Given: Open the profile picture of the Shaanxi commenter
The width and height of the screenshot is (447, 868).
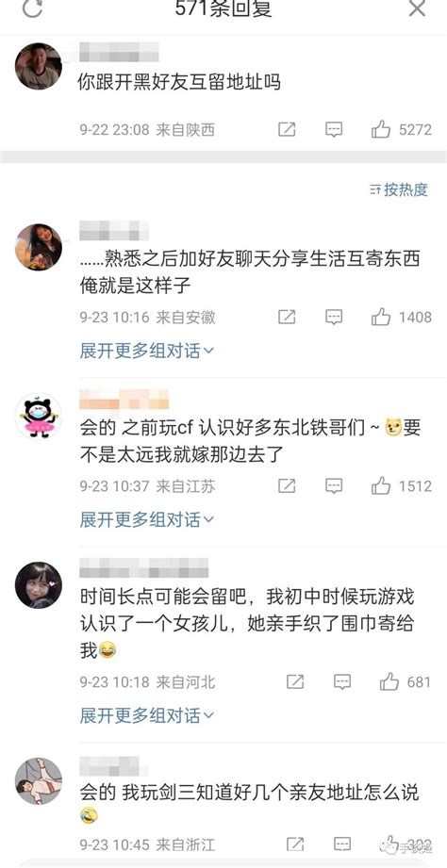Looking at the screenshot, I should pos(39,66).
